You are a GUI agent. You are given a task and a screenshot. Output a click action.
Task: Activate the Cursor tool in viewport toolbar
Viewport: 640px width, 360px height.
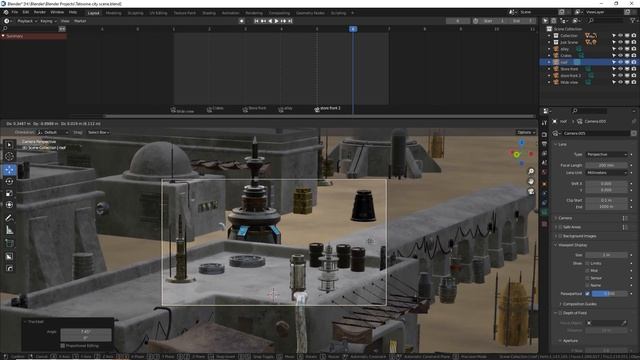[9, 156]
